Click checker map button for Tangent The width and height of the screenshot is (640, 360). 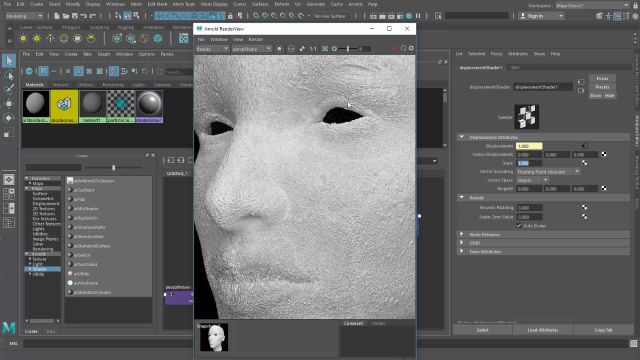[604, 188]
